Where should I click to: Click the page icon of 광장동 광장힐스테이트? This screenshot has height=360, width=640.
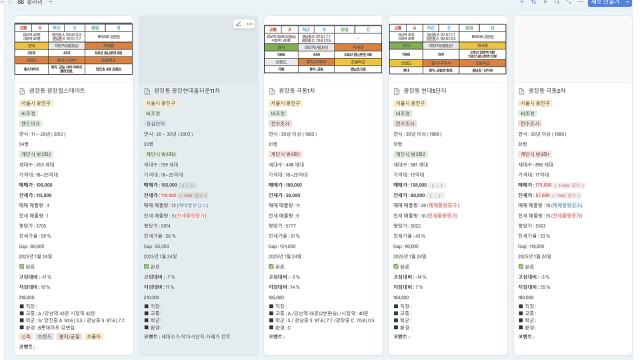click(x=22, y=91)
